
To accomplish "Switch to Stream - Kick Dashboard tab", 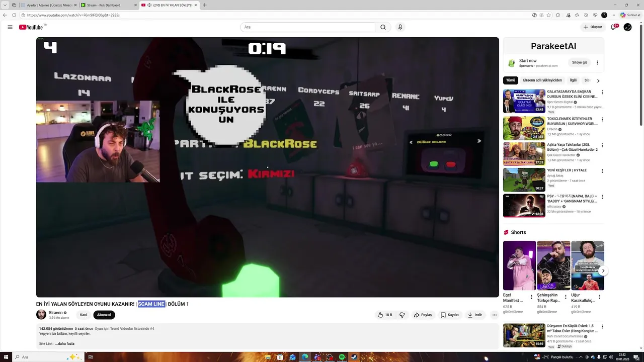I will (x=109, y=5).
